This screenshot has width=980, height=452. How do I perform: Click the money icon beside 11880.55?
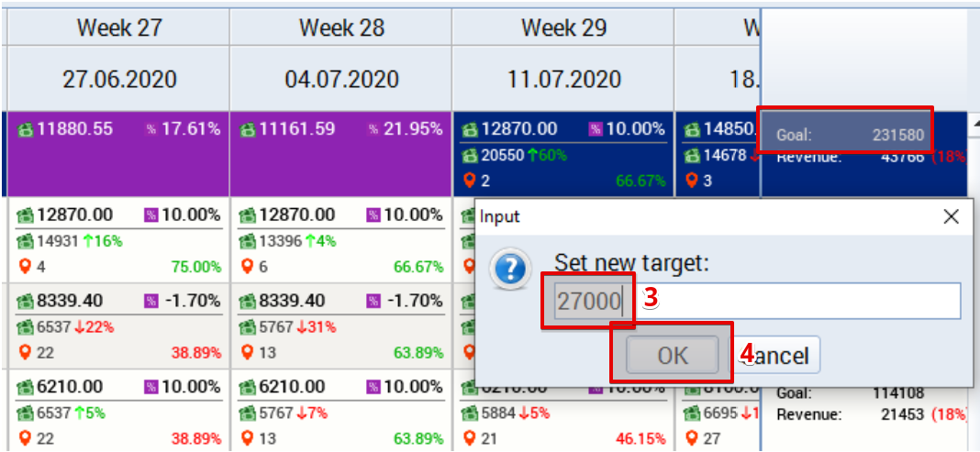pos(25,130)
